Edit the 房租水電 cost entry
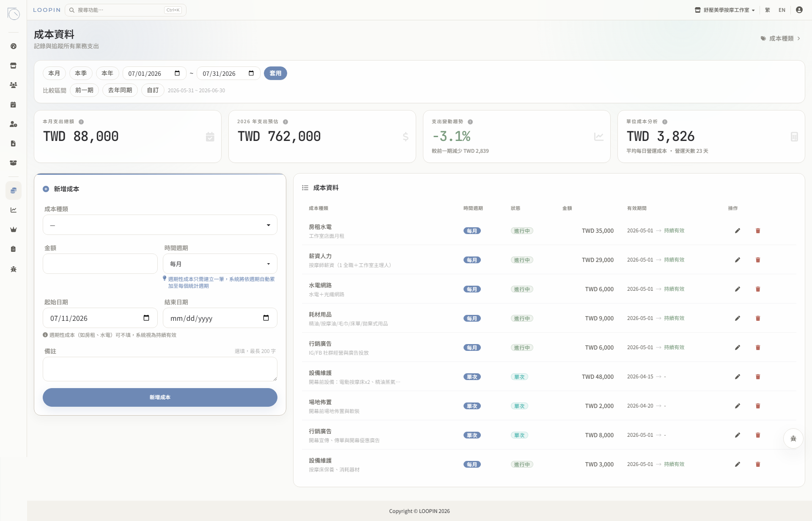 pos(737,231)
